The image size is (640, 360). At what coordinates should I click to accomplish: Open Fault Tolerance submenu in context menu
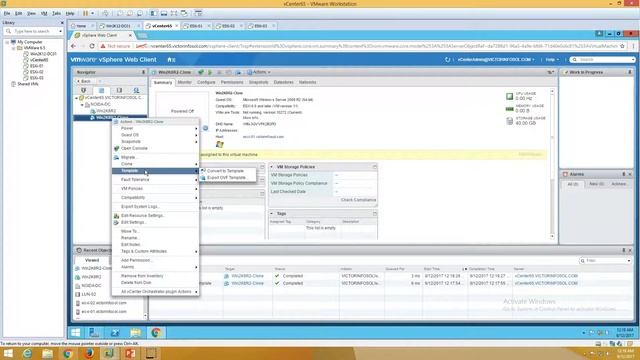click(x=156, y=180)
